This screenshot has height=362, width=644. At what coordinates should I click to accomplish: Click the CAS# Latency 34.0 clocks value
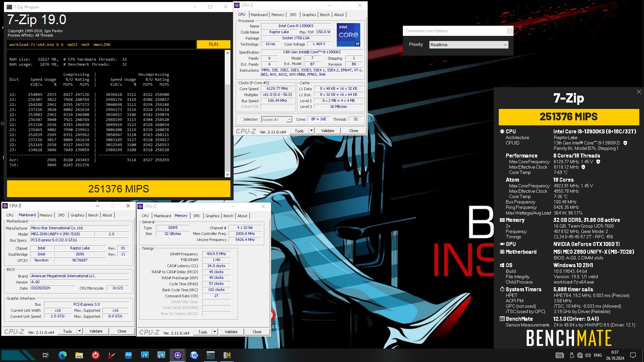tap(216, 266)
